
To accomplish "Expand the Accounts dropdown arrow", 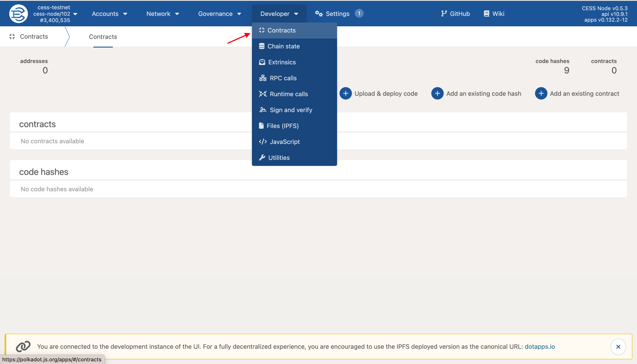I will pyautogui.click(x=125, y=14).
